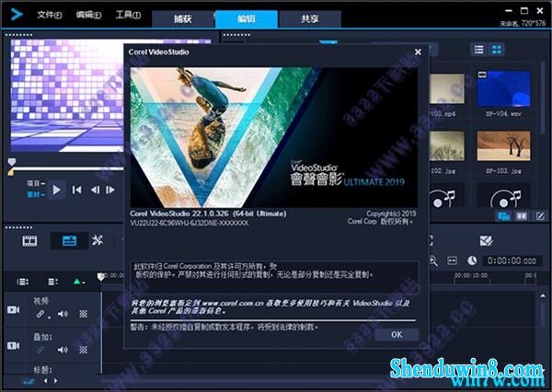Toggle track transparency on 视频 track
The height and width of the screenshot is (392, 552).
(x=83, y=314)
